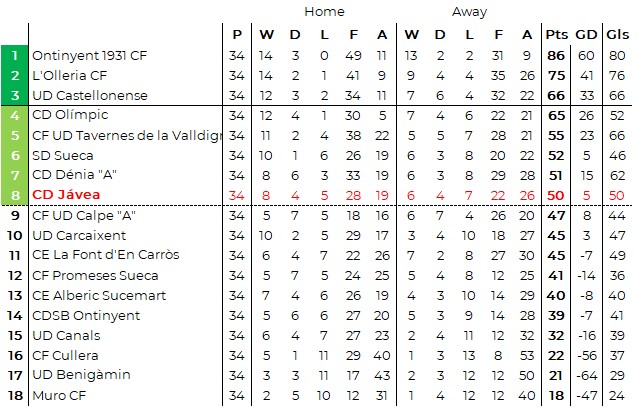The height and width of the screenshot is (409, 638).
Task: Click the GD column header
Action: coord(587,34)
